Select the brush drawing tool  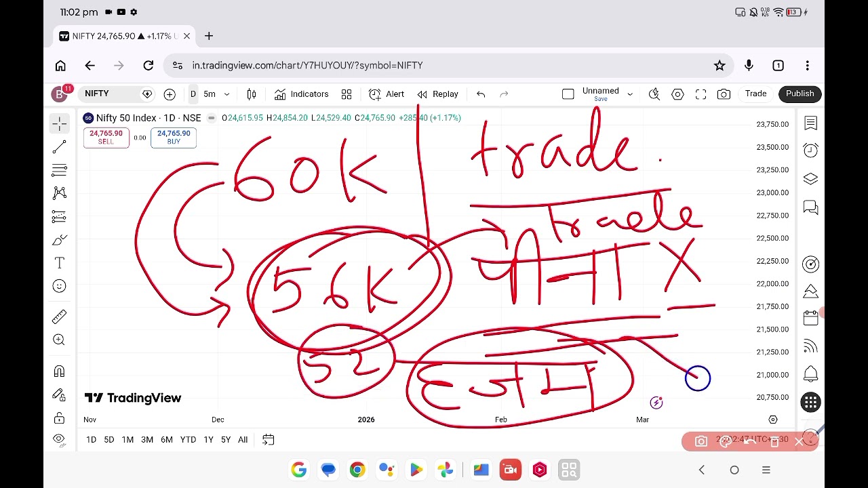click(60, 240)
